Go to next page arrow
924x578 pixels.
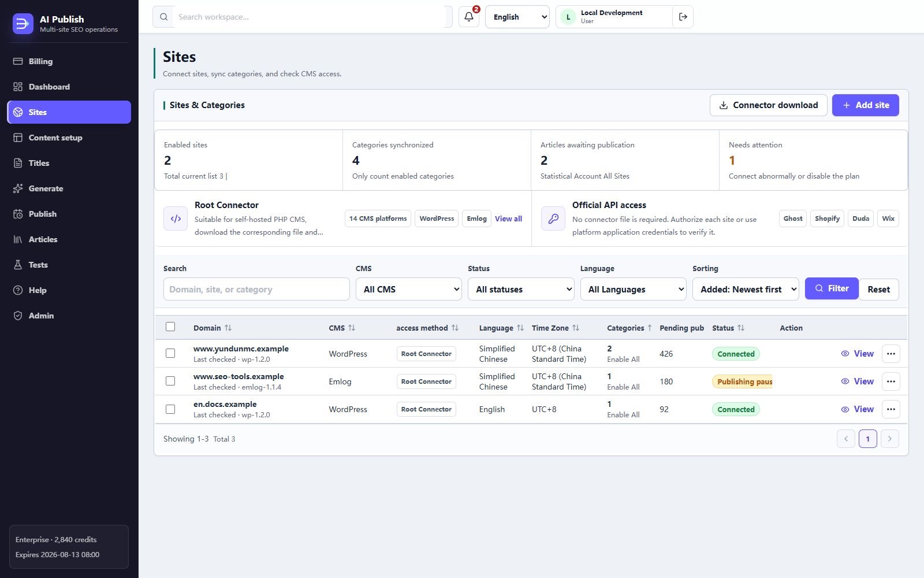click(x=890, y=439)
